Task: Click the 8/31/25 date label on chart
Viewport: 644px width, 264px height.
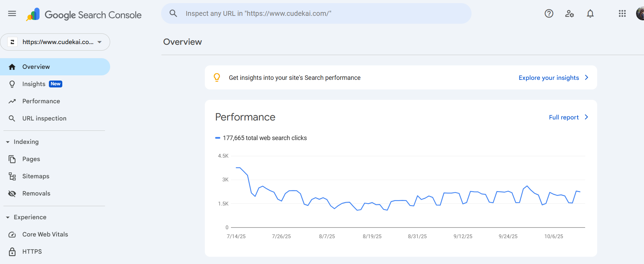Action: 418,236
